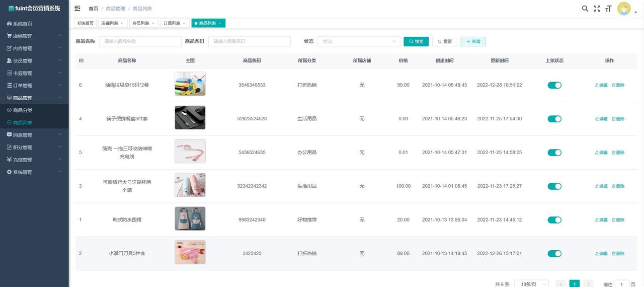This screenshot has height=287, width=644.
Task: Expand 会员管理 menu in sidebar
Action: (34, 60)
